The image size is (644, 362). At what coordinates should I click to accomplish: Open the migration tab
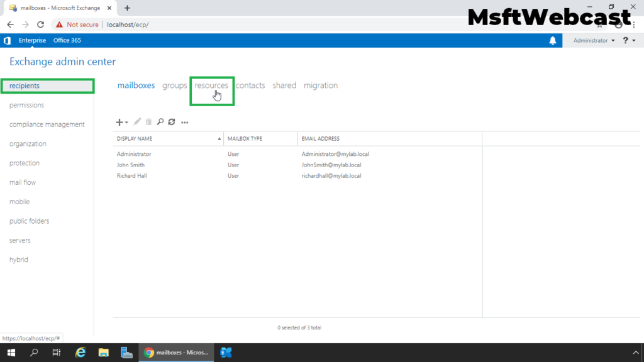[x=321, y=85]
